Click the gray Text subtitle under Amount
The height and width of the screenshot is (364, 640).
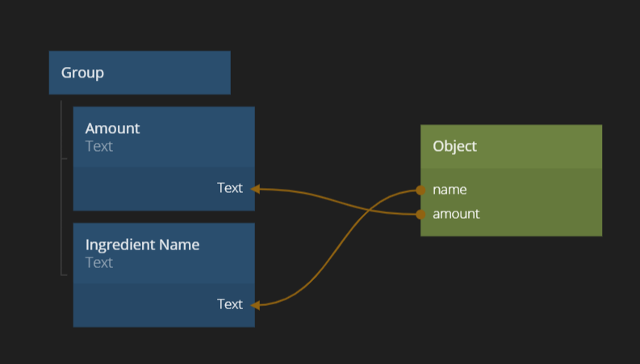[x=99, y=146]
